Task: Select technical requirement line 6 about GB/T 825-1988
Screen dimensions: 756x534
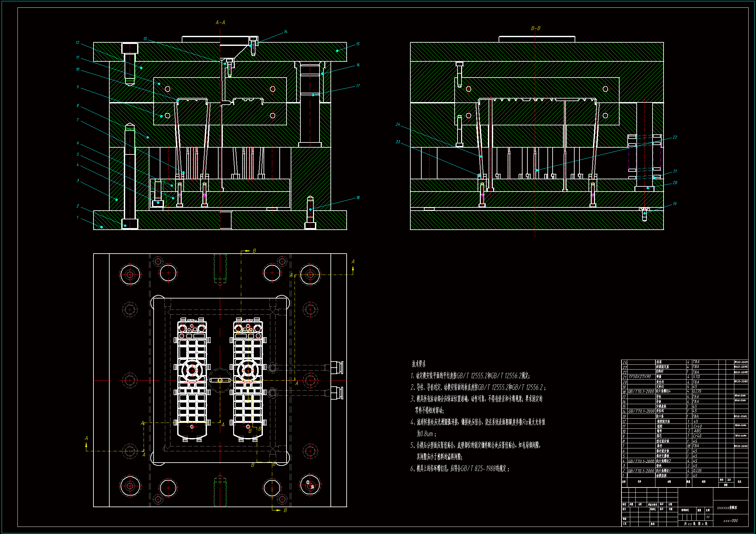Action: click(x=460, y=468)
